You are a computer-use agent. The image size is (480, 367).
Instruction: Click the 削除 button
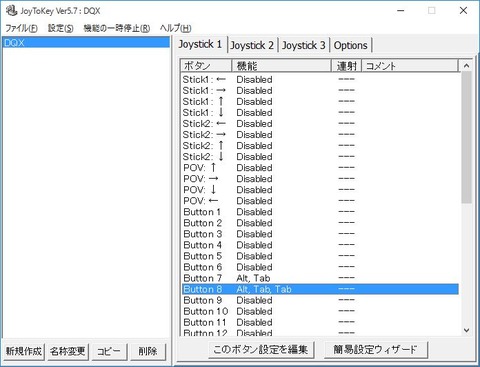pyautogui.click(x=148, y=351)
